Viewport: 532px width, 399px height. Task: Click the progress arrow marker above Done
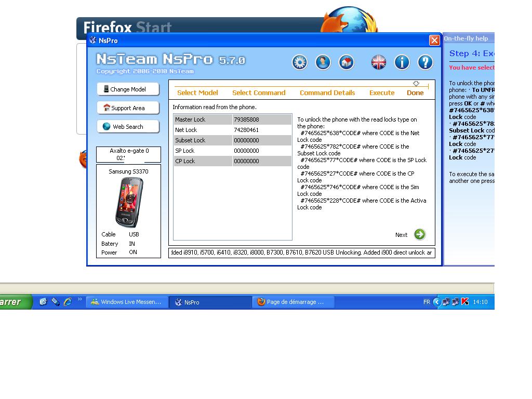pos(416,84)
